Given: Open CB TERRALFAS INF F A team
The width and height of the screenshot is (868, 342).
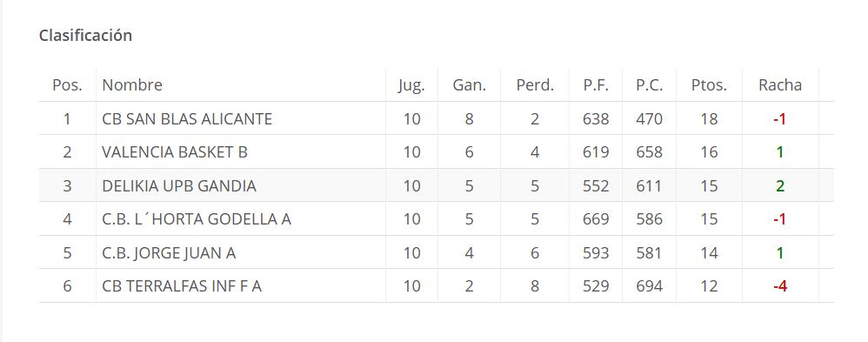Looking at the screenshot, I should [182, 286].
